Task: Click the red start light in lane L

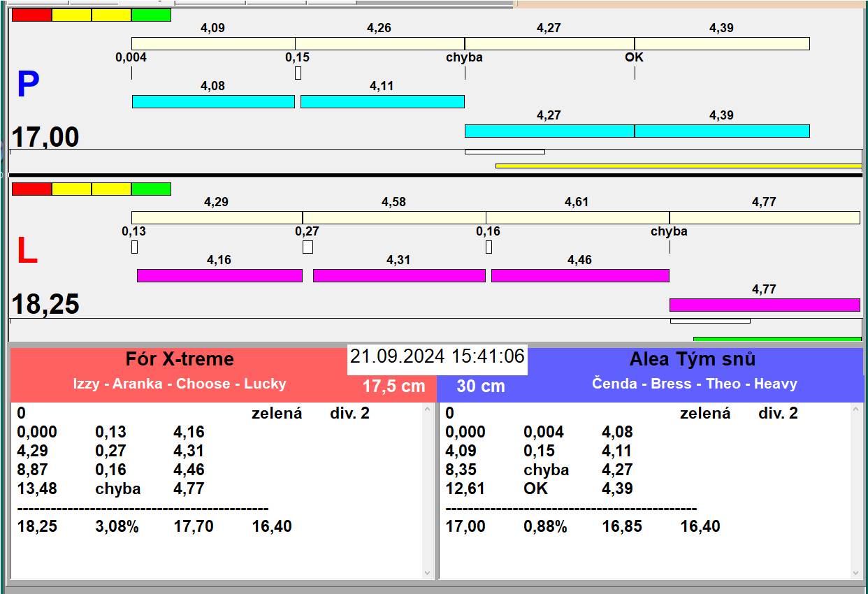Action: [x=31, y=189]
